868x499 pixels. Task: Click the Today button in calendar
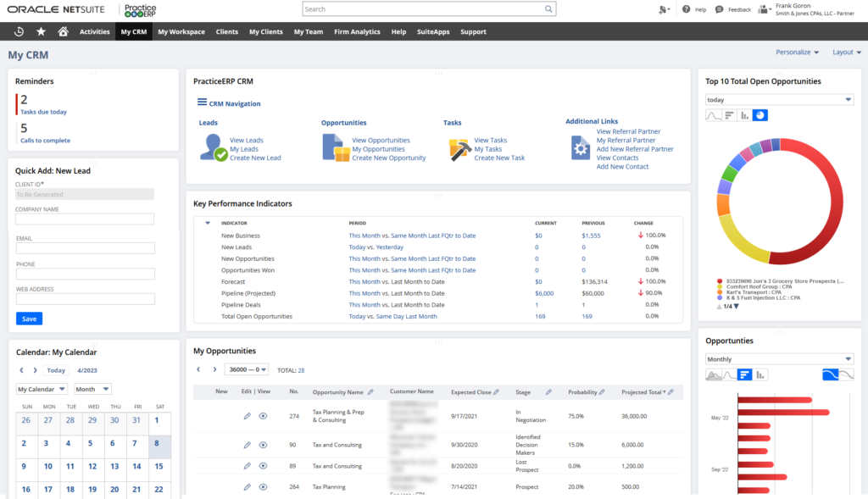[56, 370]
